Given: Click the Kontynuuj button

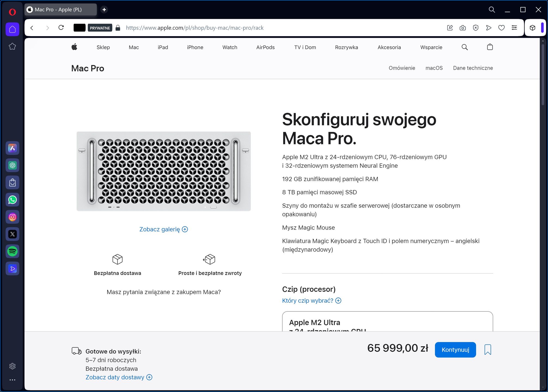Looking at the screenshot, I should (455, 350).
